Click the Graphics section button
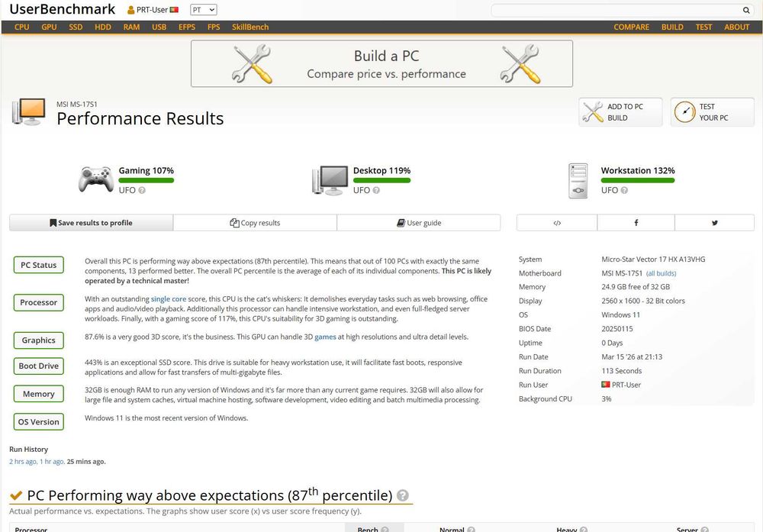This screenshot has height=532, width=763. 38,340
